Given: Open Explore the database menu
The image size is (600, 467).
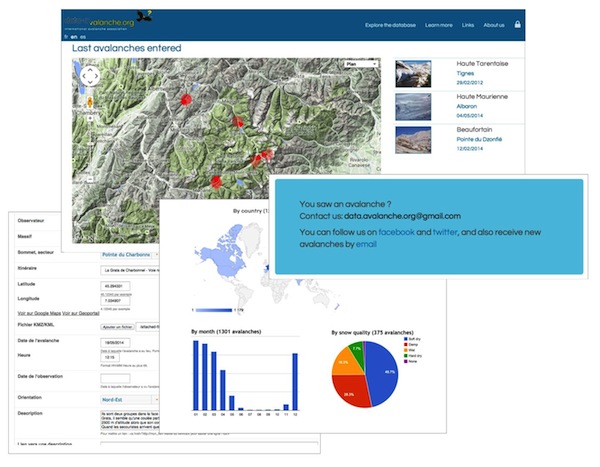Looking at the screenshot, I should (390, 25).
